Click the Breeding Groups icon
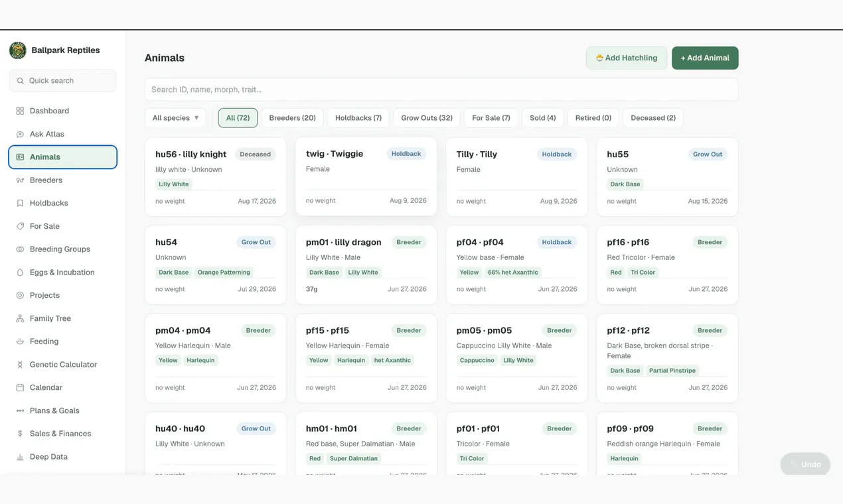This screenshot has width=843, height=504. [x=20, y=249]
